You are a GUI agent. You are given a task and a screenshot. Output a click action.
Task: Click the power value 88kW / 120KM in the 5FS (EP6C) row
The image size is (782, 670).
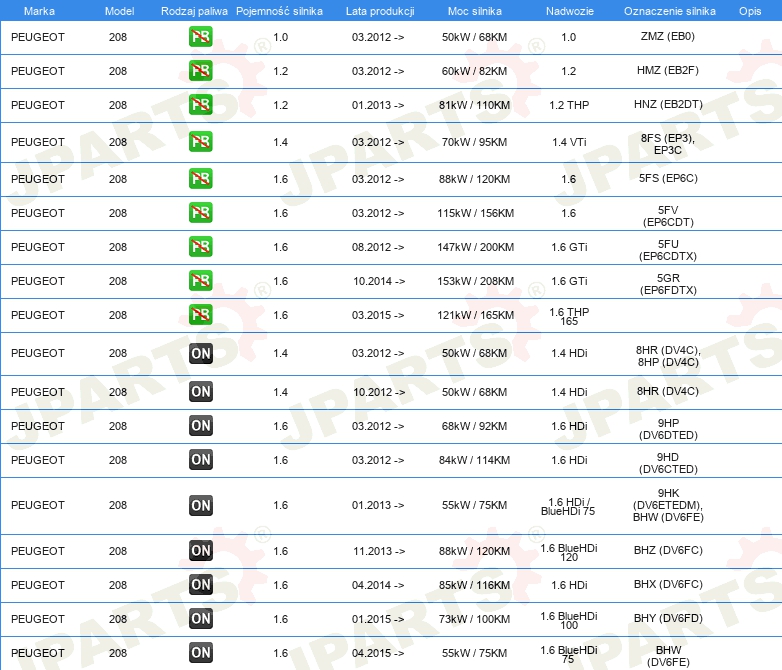(474, 179)
